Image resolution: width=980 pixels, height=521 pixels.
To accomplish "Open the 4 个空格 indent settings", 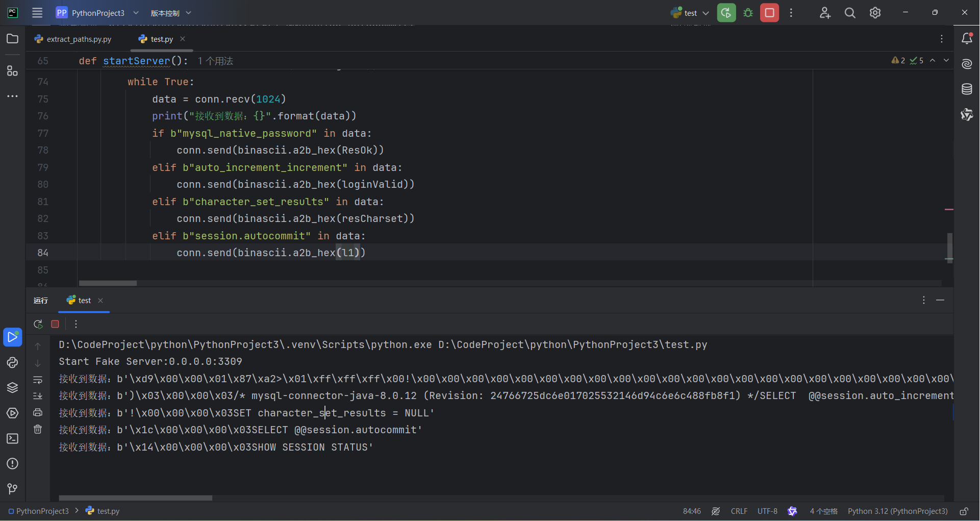I will coord(823,511).
